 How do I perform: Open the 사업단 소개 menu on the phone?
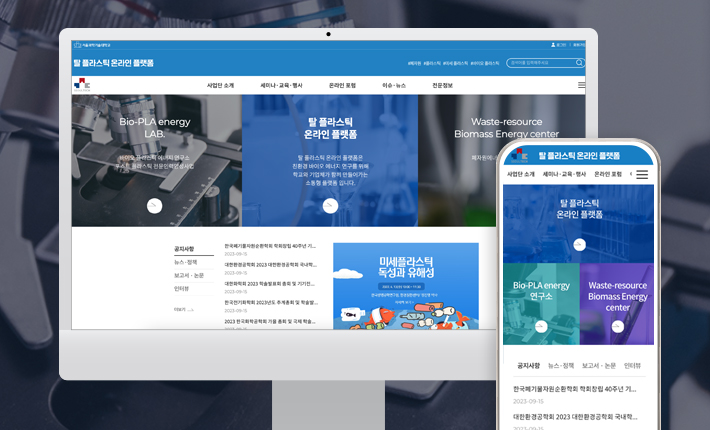click(521, 174)
